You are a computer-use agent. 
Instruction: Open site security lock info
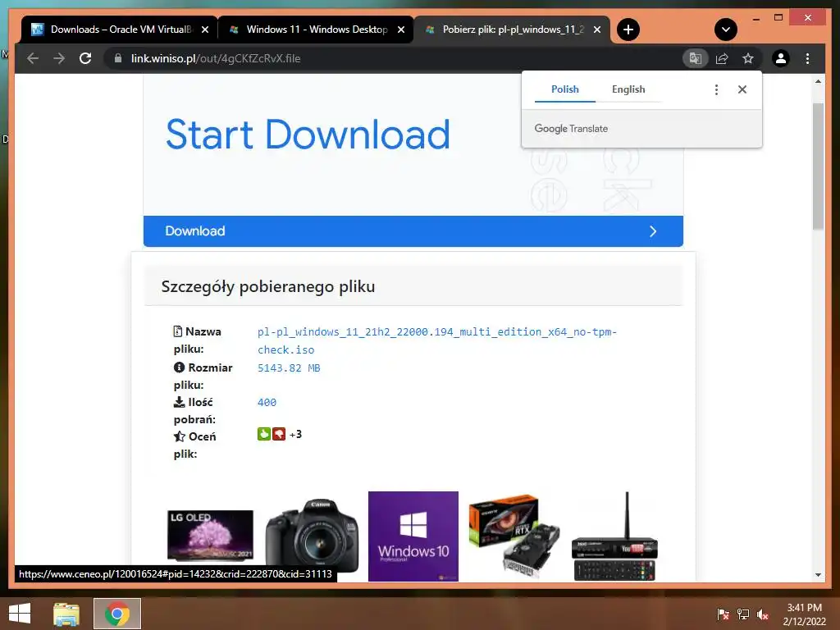118,58
